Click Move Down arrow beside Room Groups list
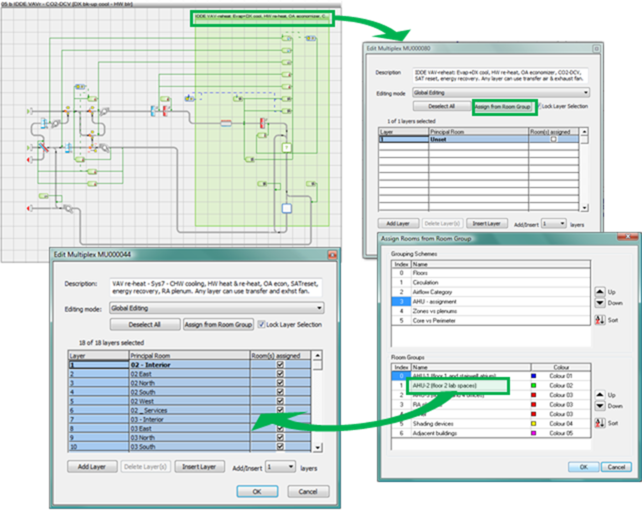Image resolution: width=642 pixels, height=528 pixels. (598, 406)
